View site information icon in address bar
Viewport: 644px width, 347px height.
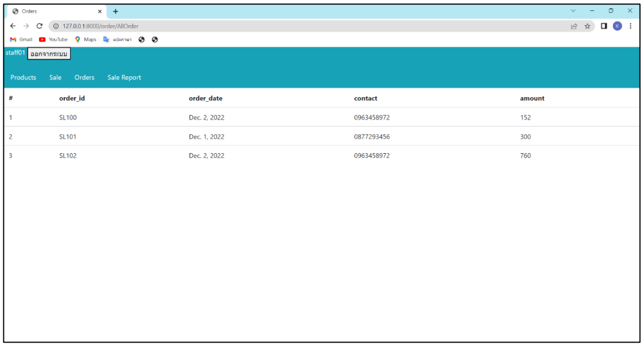(x=56, y=26)
